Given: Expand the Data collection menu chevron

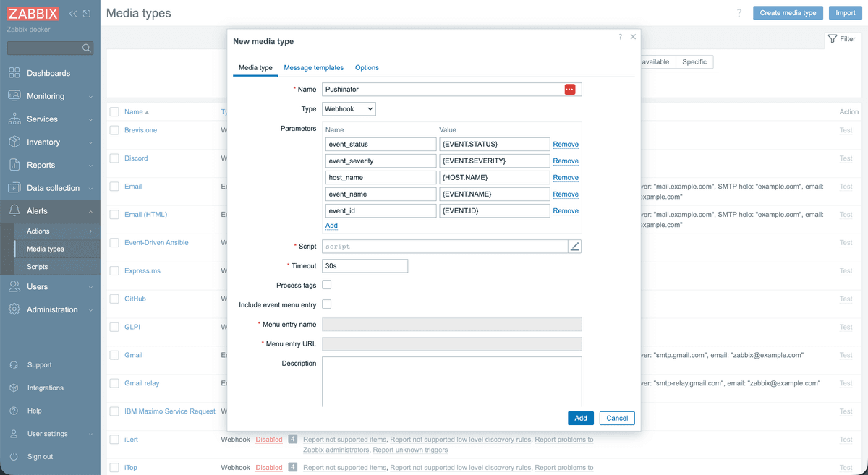Looking at the screenshot, I should tap(90, 188).
